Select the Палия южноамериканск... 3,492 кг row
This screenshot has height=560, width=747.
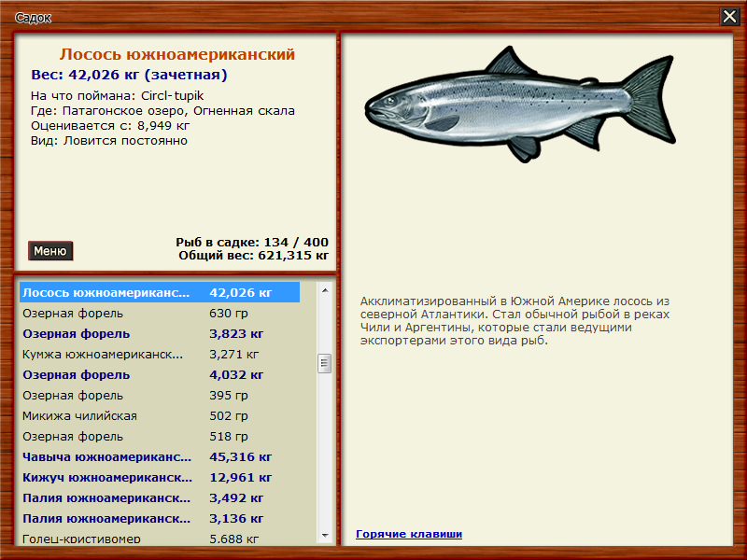pos(160,497)
